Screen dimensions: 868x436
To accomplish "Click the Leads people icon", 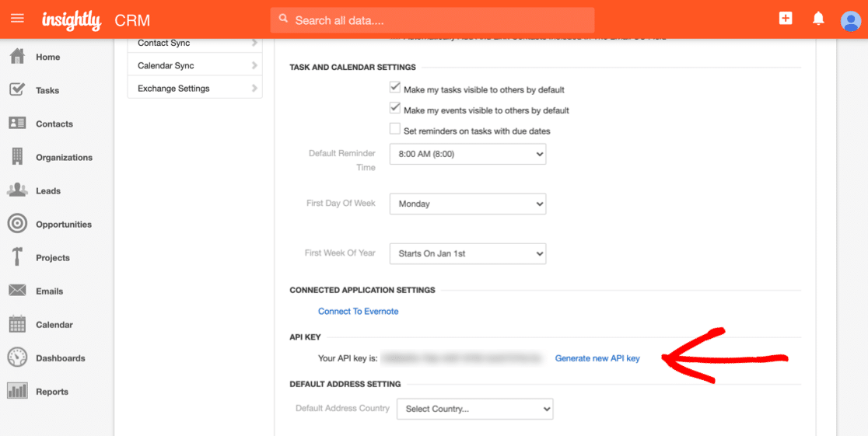I will (x=18, y=190).
